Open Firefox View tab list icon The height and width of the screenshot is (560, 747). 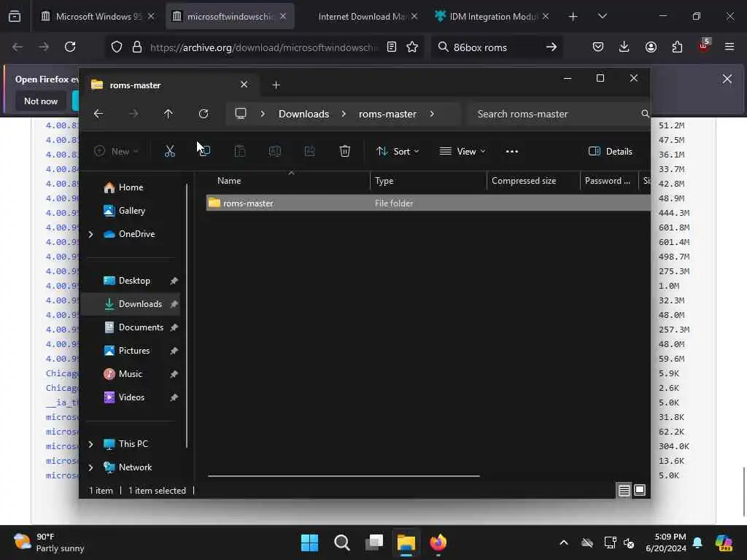coord(15,16)
